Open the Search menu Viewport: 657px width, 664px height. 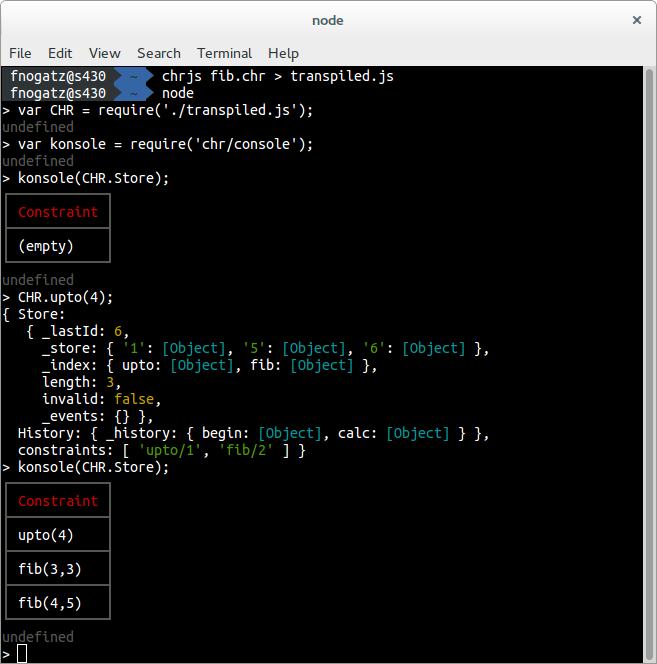[159, 53]
